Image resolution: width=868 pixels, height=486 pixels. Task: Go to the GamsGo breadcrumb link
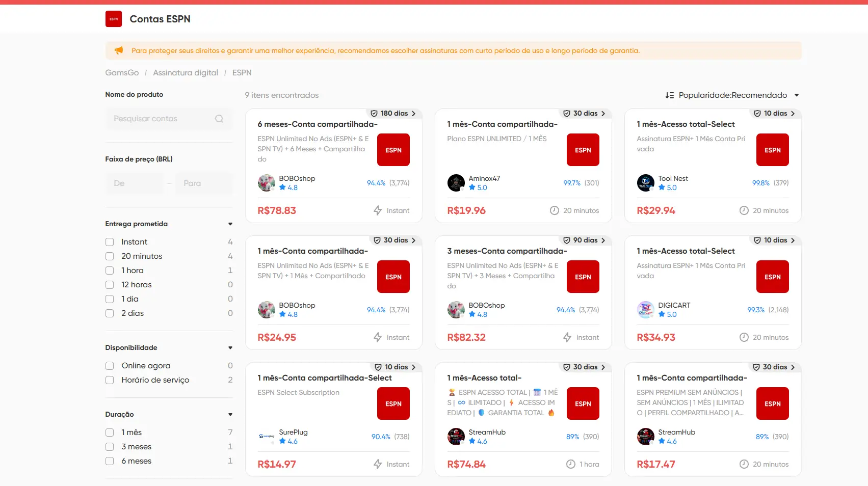pyautogui.click(x=122, y=73)
